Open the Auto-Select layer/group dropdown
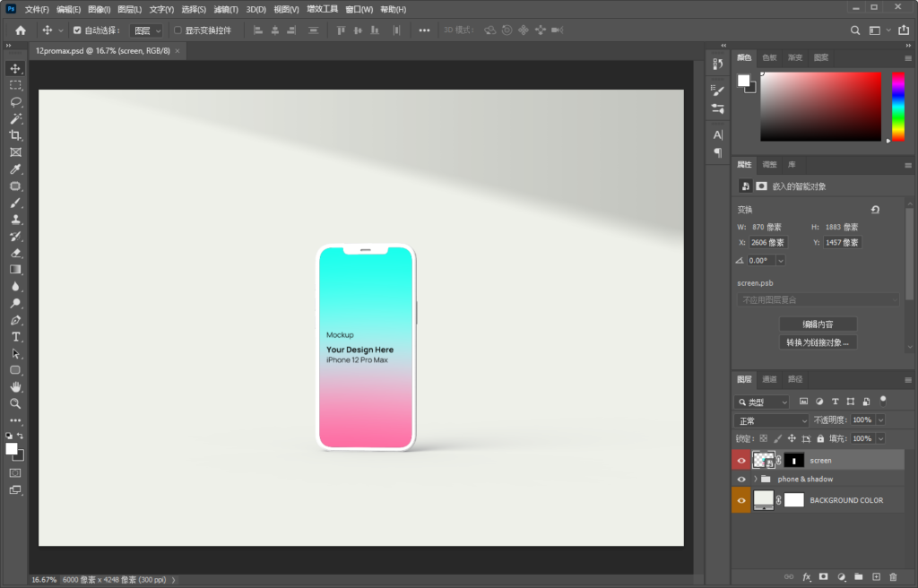 point(146,30)
